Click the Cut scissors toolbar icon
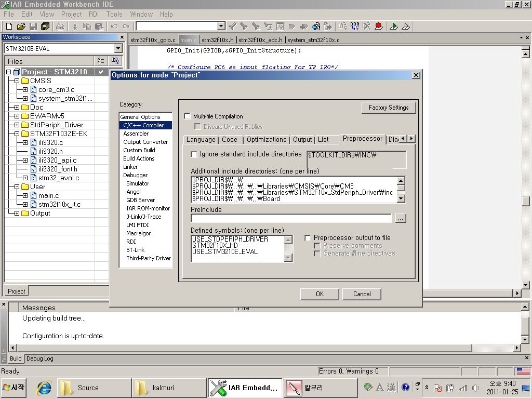Screen dimensions: 532x399 [x=75, y=26]
